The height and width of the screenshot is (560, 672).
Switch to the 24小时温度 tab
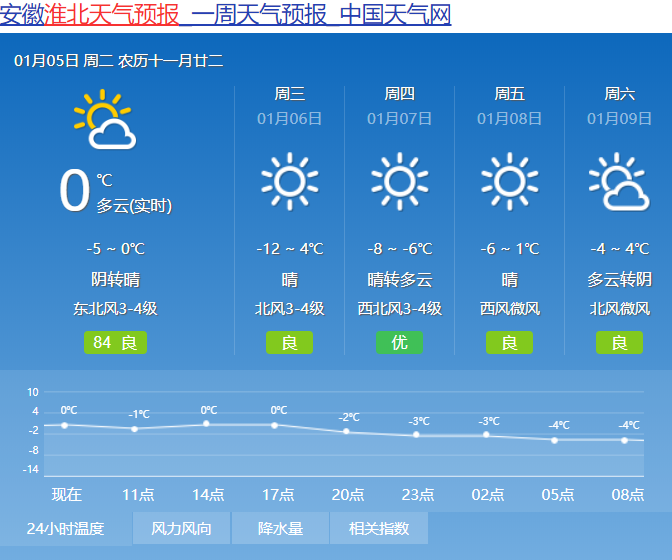(x=65, y=528)
